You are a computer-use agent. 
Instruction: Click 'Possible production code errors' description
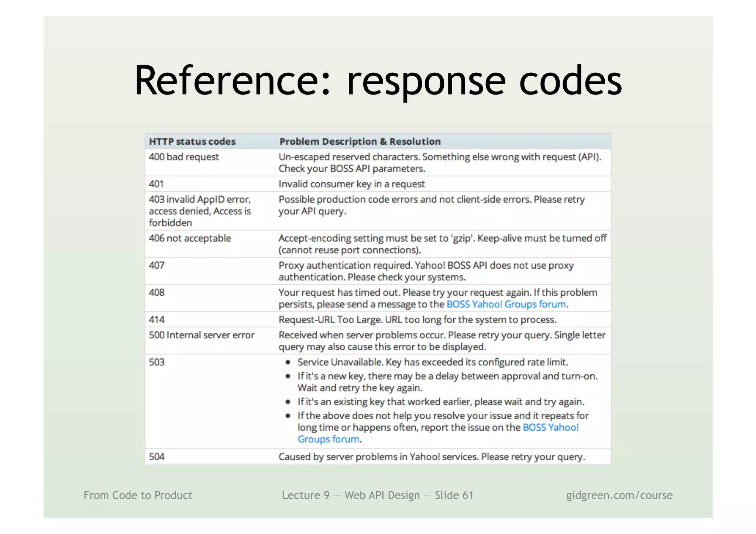[432, 205]
